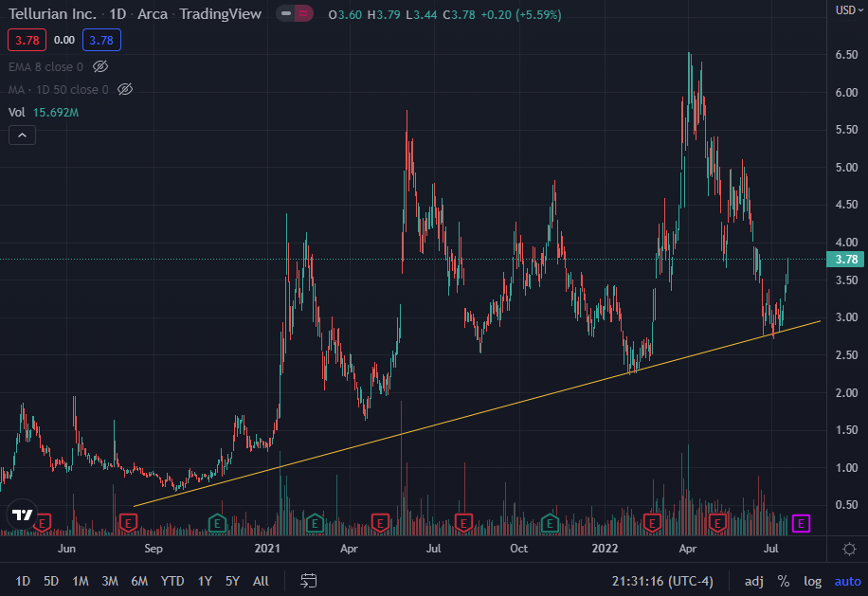The height and width of the screenshot is (596, 868).
Task: Click the EMA 8 close 0 legend label
Action: (x=45, y=67)
